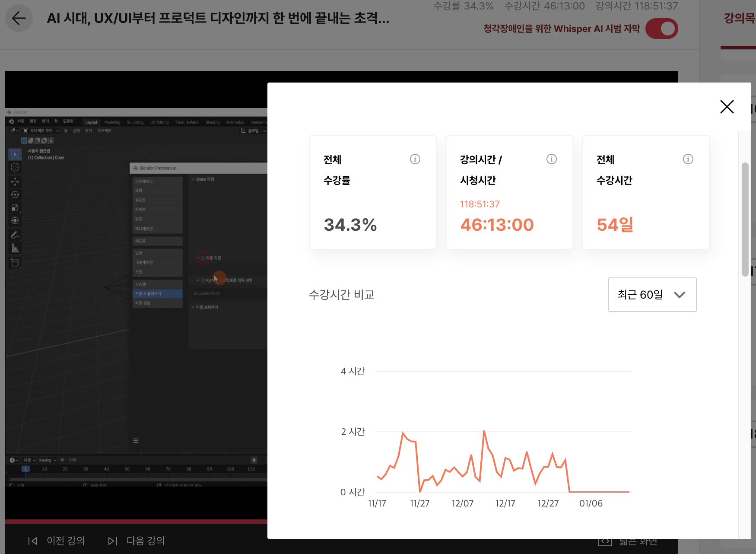Click the previous lecture skip icon
This screenshot has width=756, height=554.
(x=33, y=541)
